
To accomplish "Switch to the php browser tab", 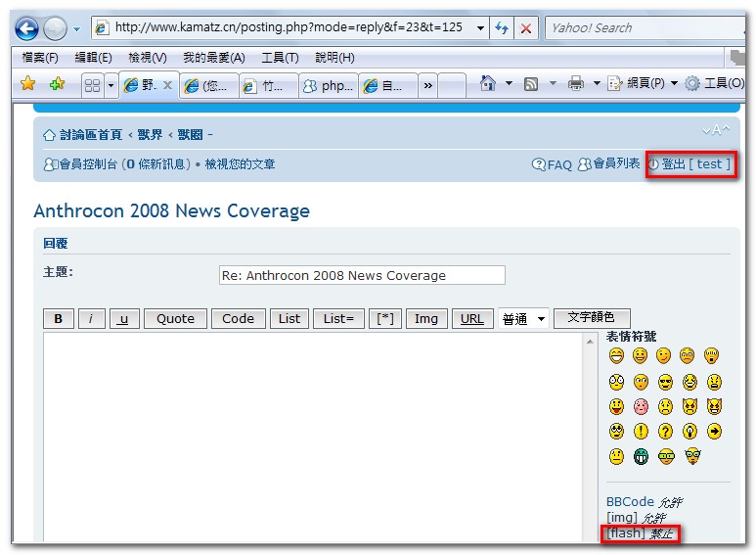I will coord(328,85).
